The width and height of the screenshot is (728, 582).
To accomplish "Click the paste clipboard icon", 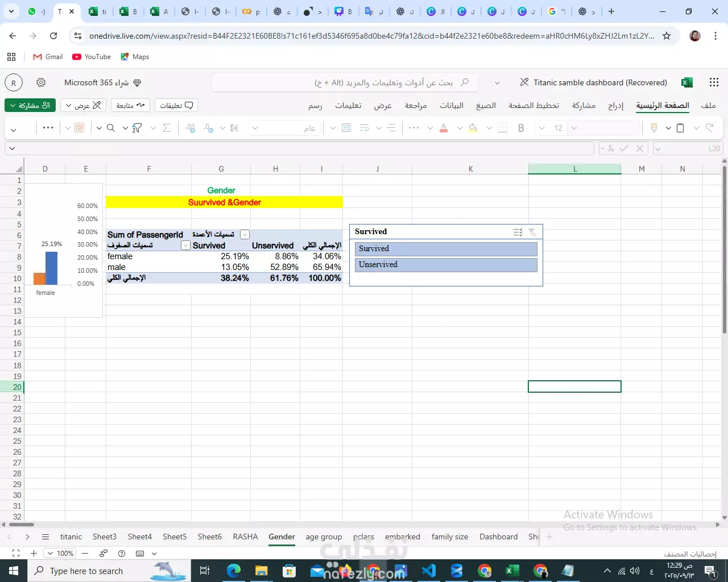I will [680, 128].
